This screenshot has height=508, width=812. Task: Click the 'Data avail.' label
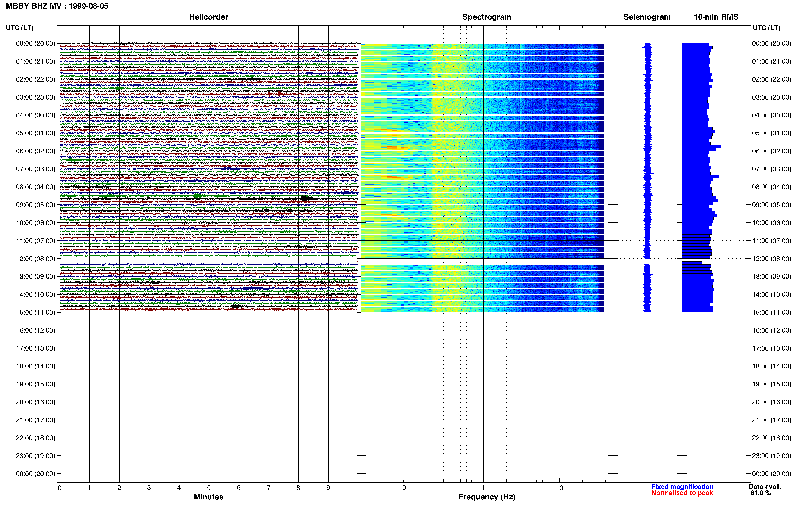(x=765, y=486)
